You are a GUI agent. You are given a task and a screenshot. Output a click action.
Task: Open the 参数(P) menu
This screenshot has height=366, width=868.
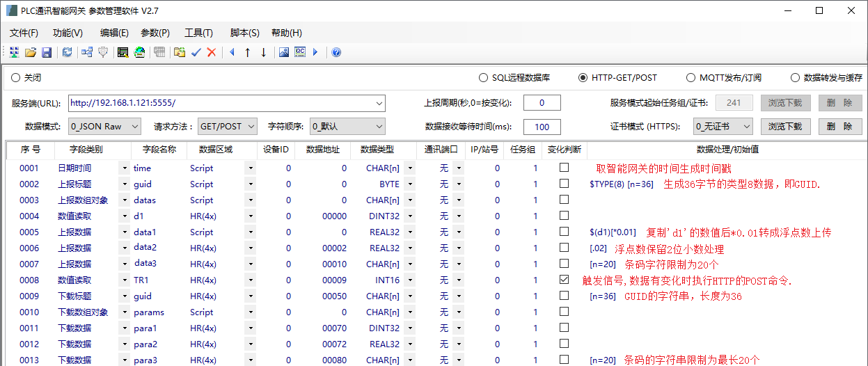click(155, 33)
